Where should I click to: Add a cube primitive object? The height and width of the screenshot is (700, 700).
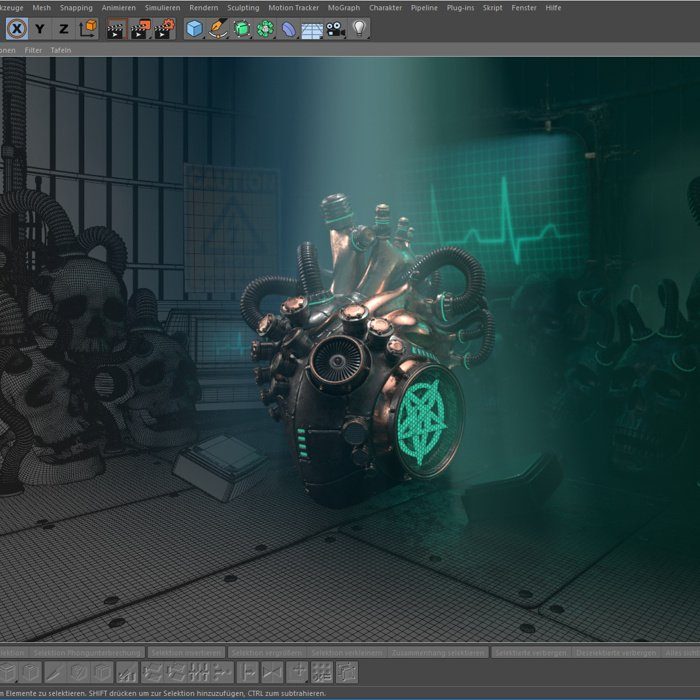(x=194, y=29)
